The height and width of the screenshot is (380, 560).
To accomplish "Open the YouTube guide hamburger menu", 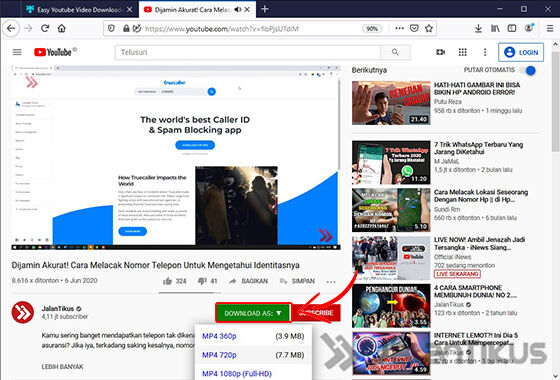I will pyautogui.click(x=17, y=52).
